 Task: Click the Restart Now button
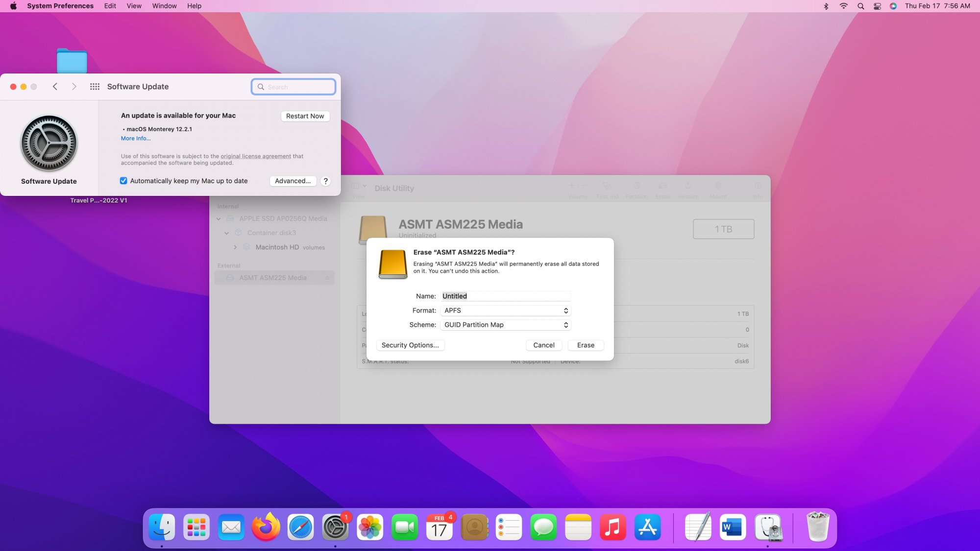point(305,116)
